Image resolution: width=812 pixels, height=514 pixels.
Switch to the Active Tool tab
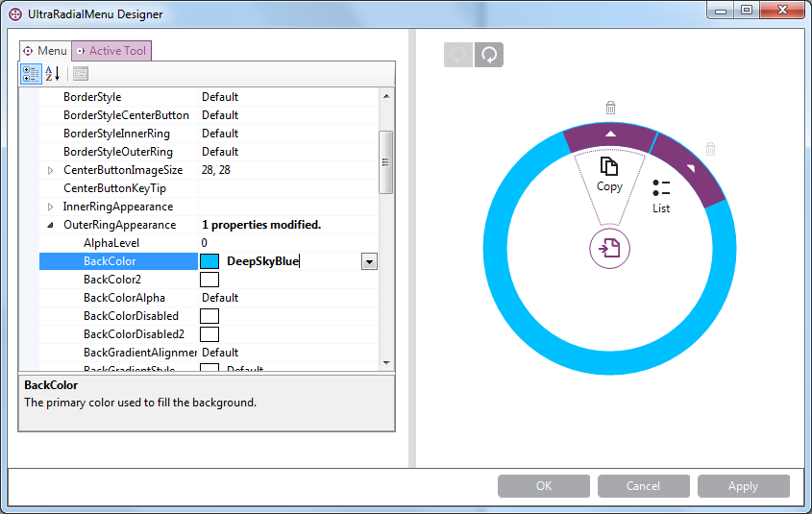click(111, 51)
